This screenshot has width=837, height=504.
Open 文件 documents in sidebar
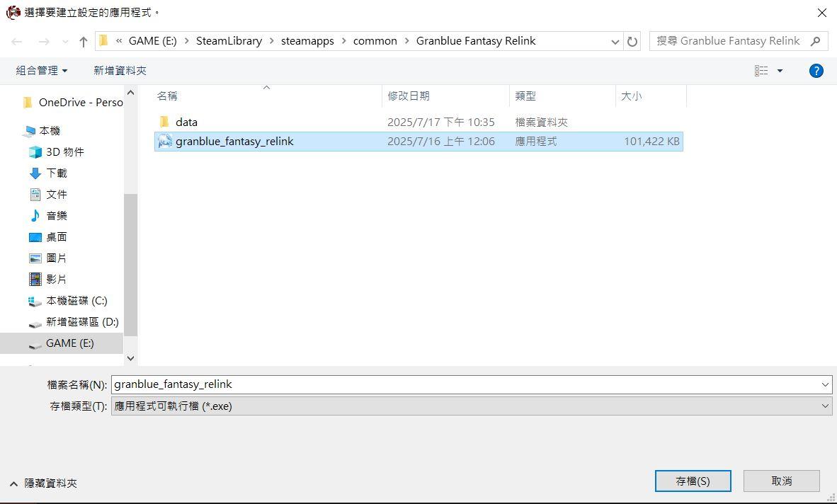point(48,195)
